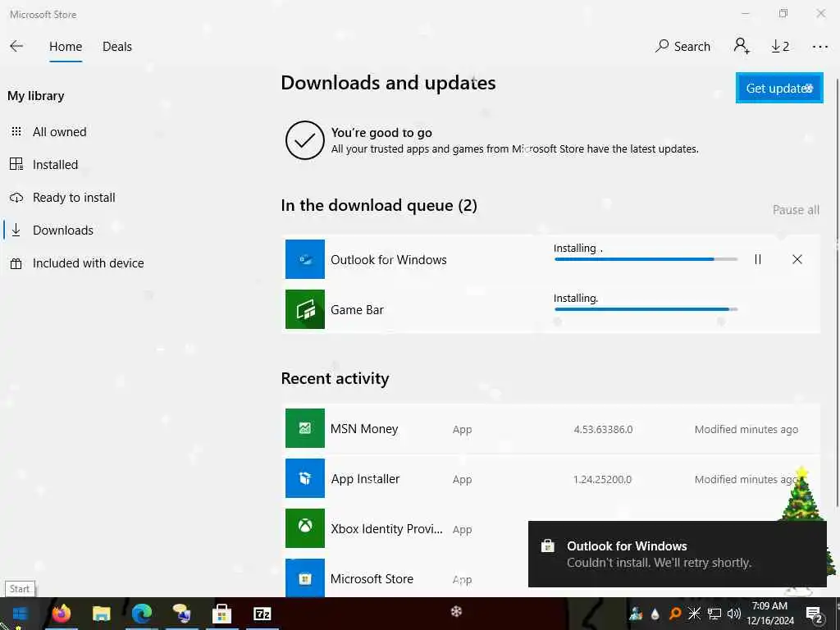This screenshot has height=630, width=840.
Task: Click the Outlook for Windows app icon
Action: coord(305,259)
